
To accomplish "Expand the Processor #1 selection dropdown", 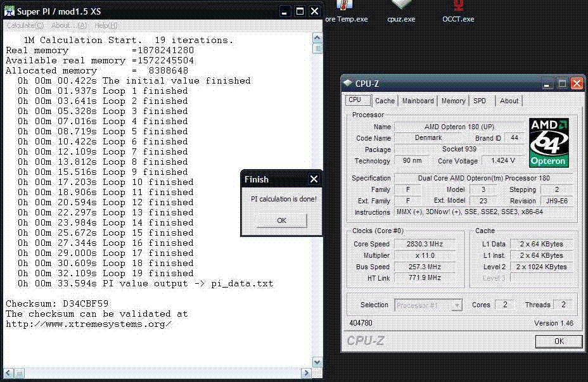I will [x=457, y=305].
